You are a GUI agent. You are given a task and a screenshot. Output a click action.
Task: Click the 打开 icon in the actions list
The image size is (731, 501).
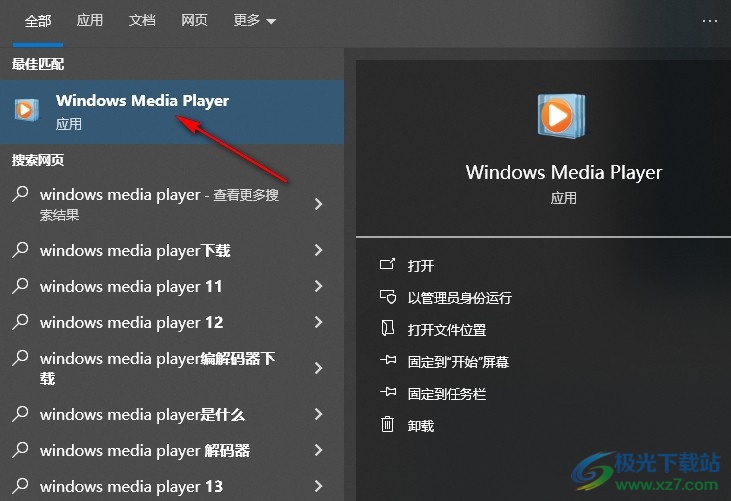coord(387,265)
